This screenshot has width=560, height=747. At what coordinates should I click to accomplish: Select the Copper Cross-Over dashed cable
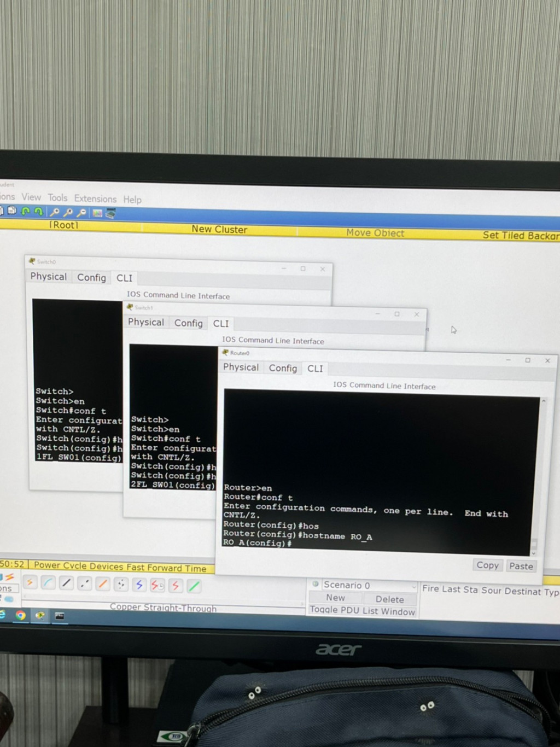tap(84, 584)
